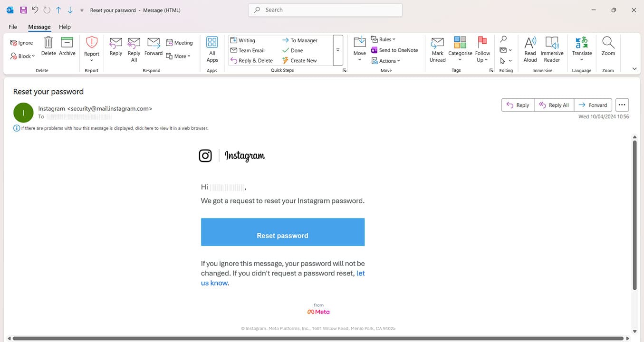Viewport: 644px width, 342px height.
Task: Click Forward in message header
Action: (x=593, y=105)
